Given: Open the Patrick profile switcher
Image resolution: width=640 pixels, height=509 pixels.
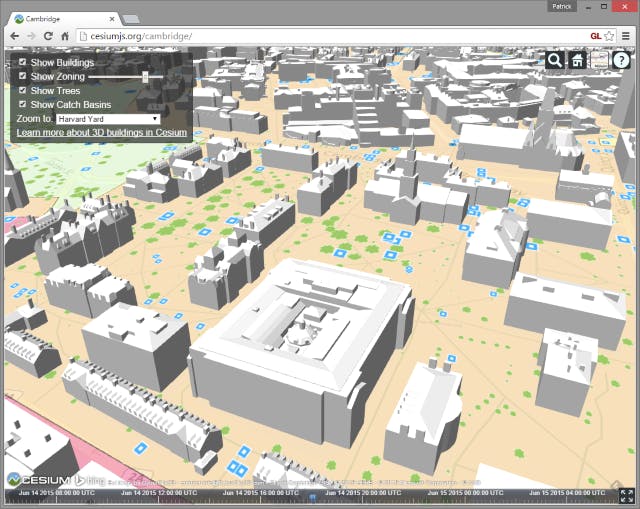Looking at the screenshot, I should (x=562, y=6).
